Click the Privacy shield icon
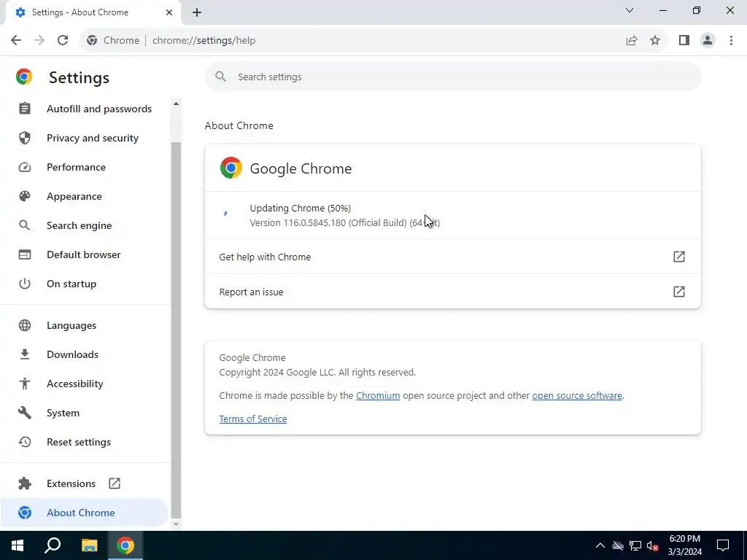 tap(25, 138)
